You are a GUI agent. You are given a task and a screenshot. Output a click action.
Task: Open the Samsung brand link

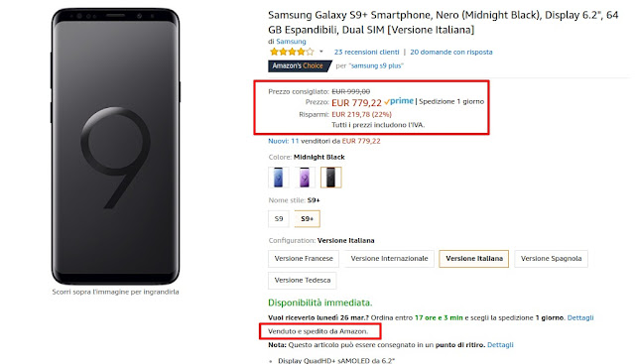pos(291,42)
